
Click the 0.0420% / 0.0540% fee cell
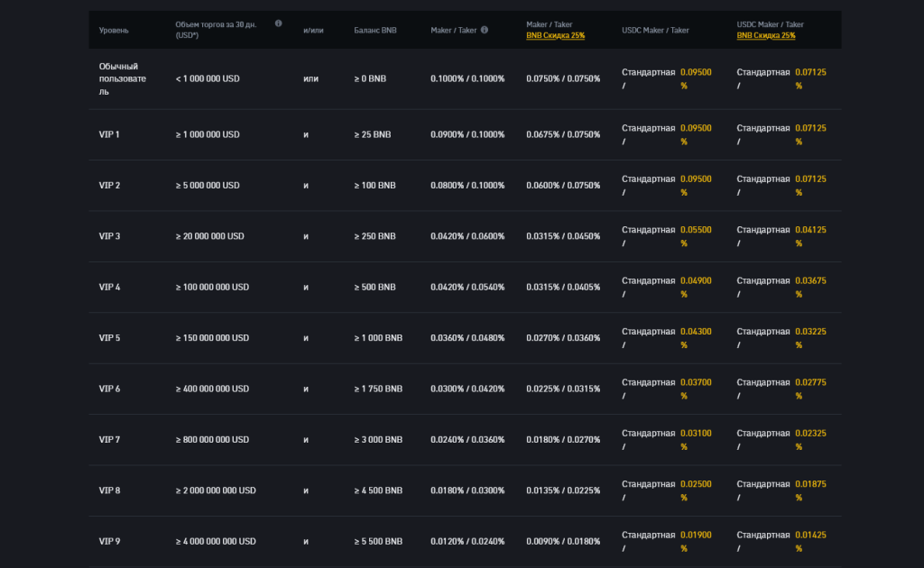coord(467,287)
